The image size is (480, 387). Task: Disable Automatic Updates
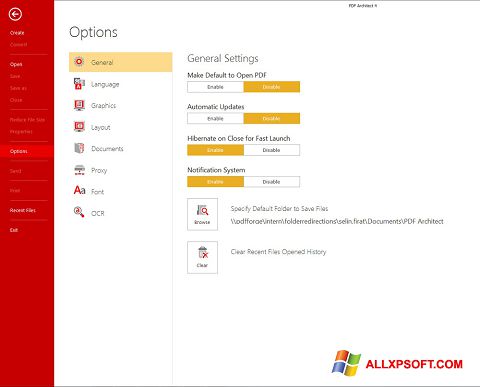coord(272,119)
